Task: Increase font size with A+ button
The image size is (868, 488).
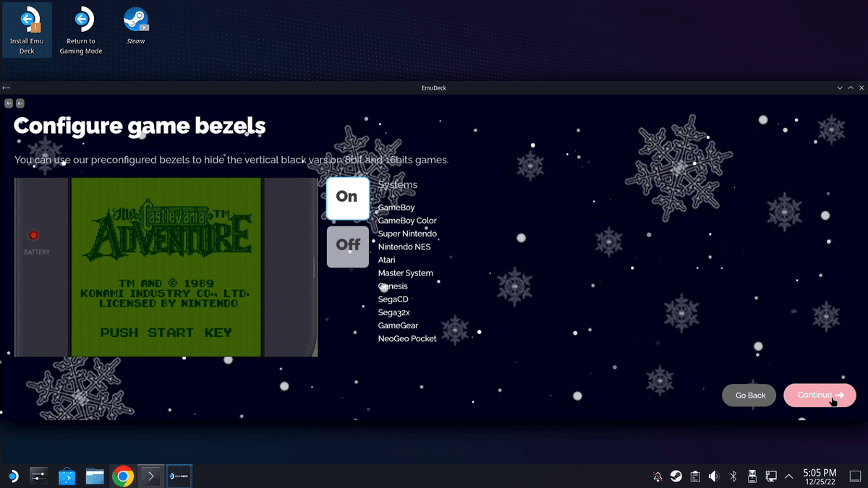Action: pos(9,103)
